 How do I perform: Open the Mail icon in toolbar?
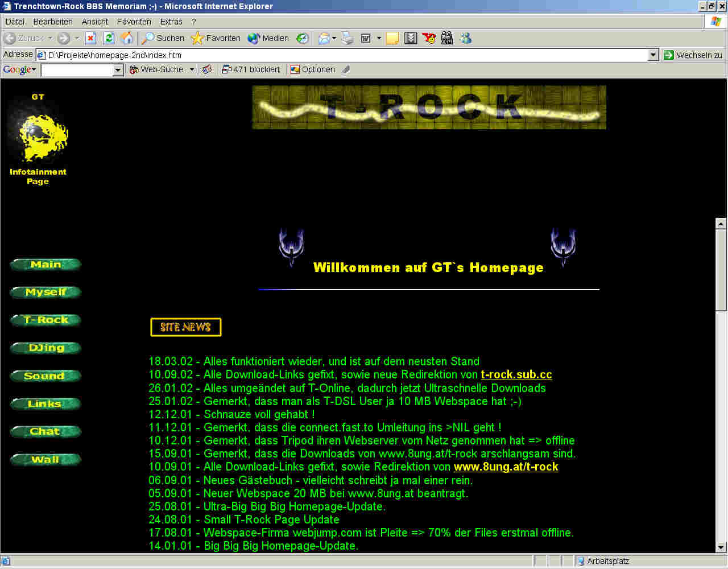[x=324, y=38]
